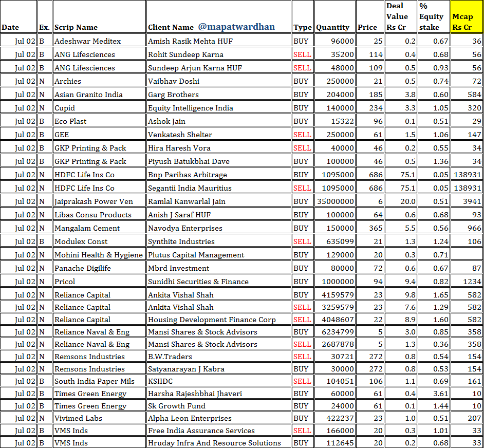Select the Archies scrip cell
This screenshot has width=484, height=448.
99,81
